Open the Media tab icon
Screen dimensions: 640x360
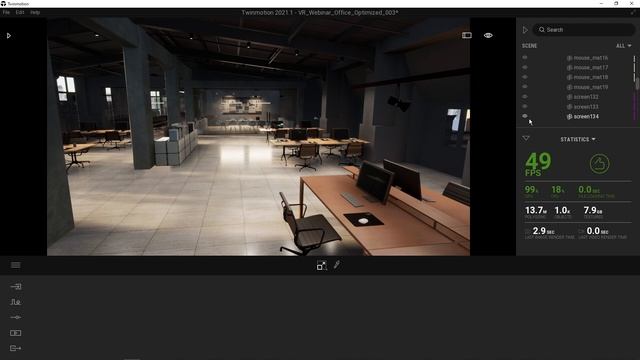click(16, 333)
